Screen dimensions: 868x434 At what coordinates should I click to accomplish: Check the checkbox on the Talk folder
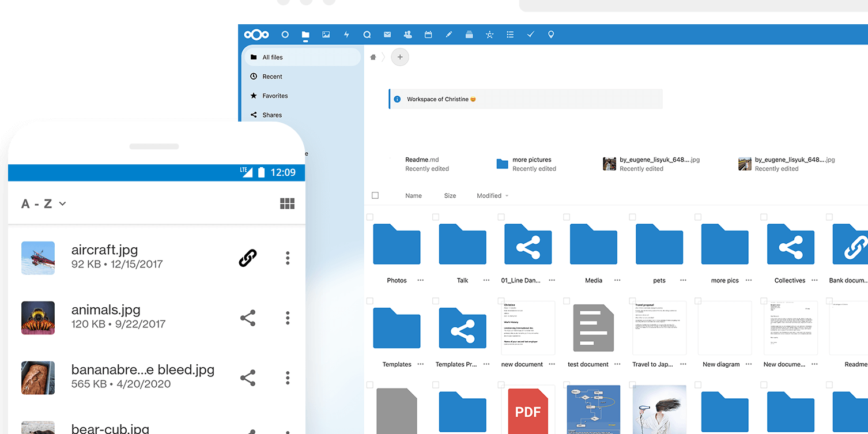click(436, 217)
